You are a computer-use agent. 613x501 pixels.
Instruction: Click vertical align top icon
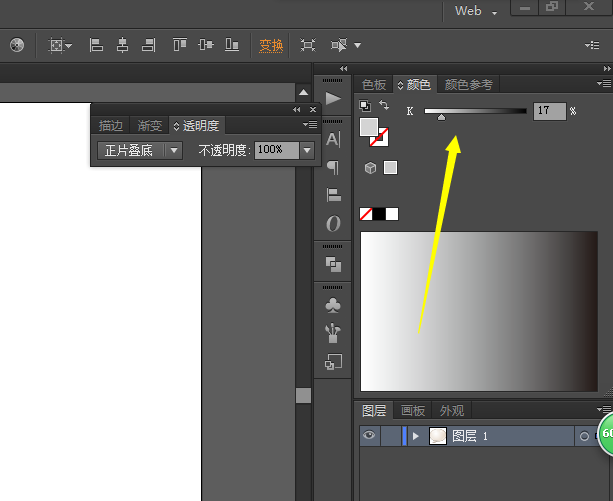(x=180, y=45)
